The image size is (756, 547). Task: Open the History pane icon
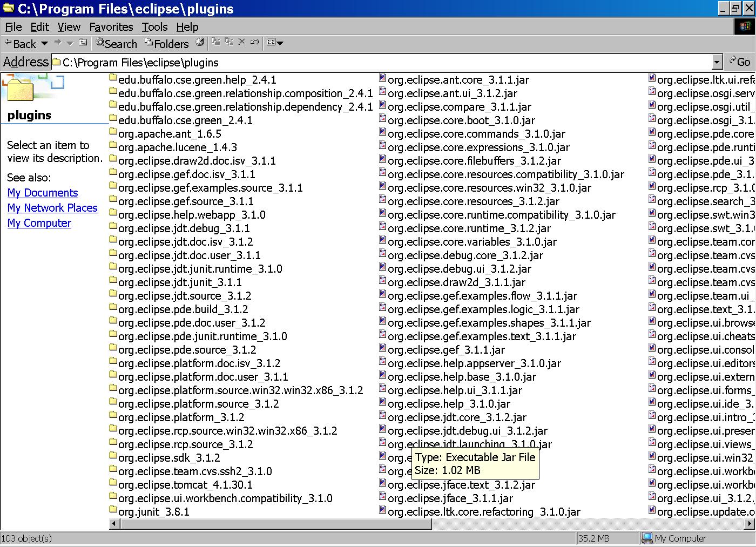(x=200, y=43)
